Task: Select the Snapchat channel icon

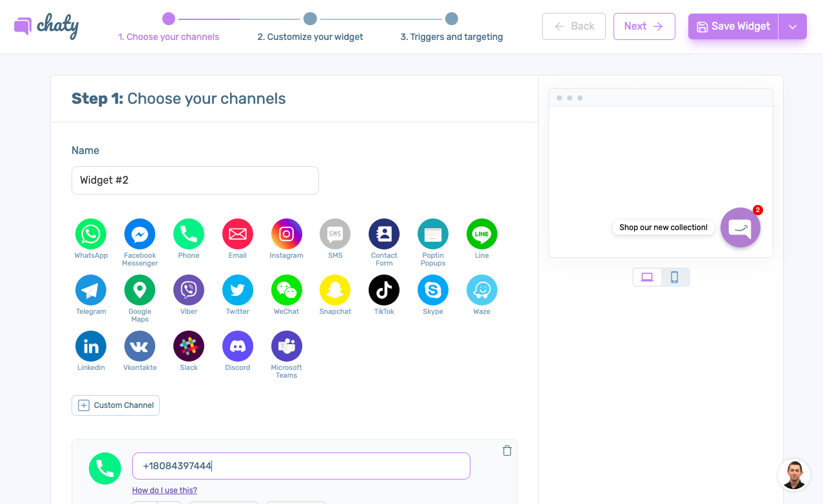Action: pos(335,290)
